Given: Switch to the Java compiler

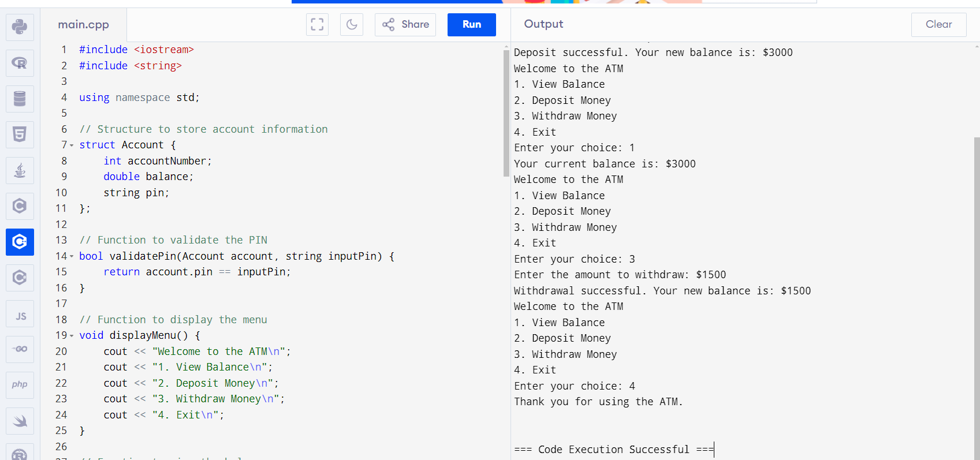Looking at the screenshot, I should pos(20,170).
